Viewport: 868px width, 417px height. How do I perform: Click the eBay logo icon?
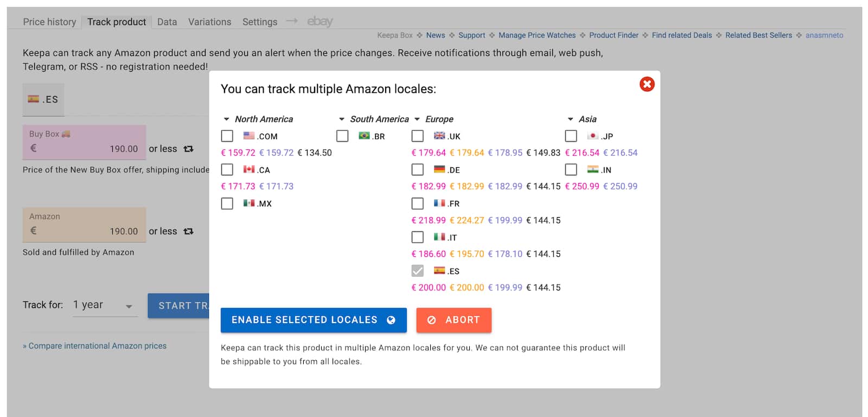320,21
